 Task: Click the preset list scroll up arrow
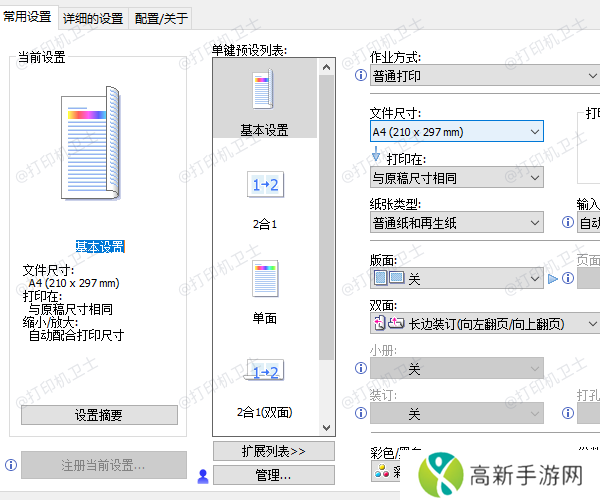point(326,67)
